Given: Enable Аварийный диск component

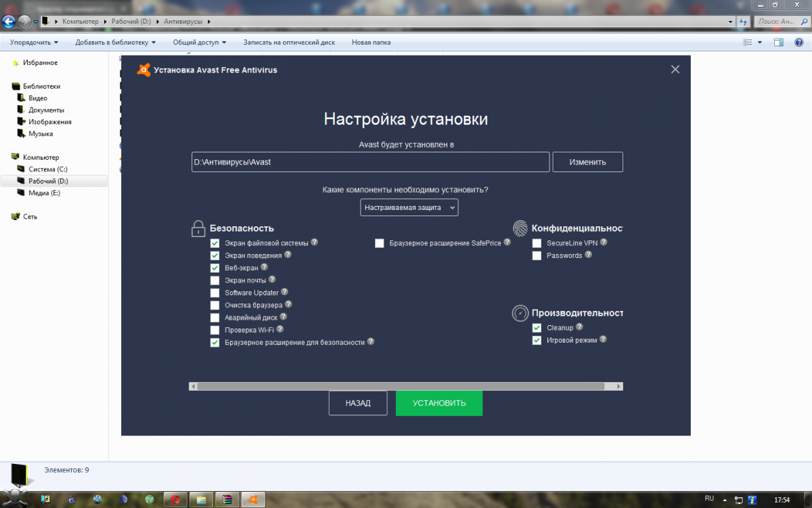Looking at the screenshot, I should coord(215,318).
